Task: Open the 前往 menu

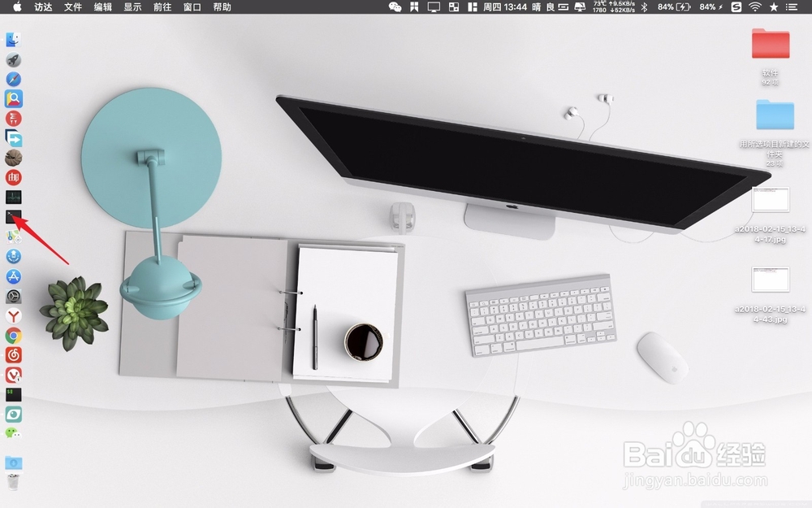Action: pos(162,7)
